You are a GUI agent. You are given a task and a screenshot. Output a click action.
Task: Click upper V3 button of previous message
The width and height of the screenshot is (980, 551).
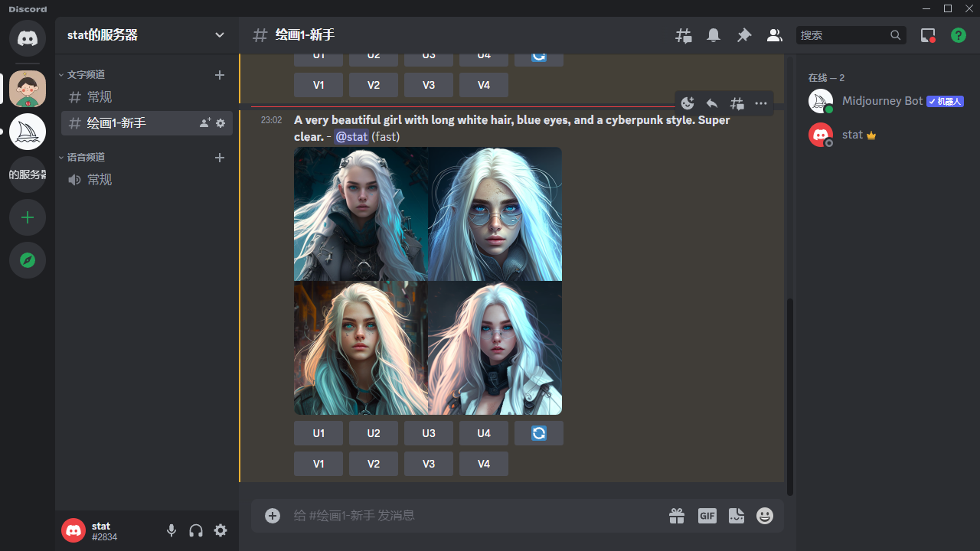(x=429, y=85)
